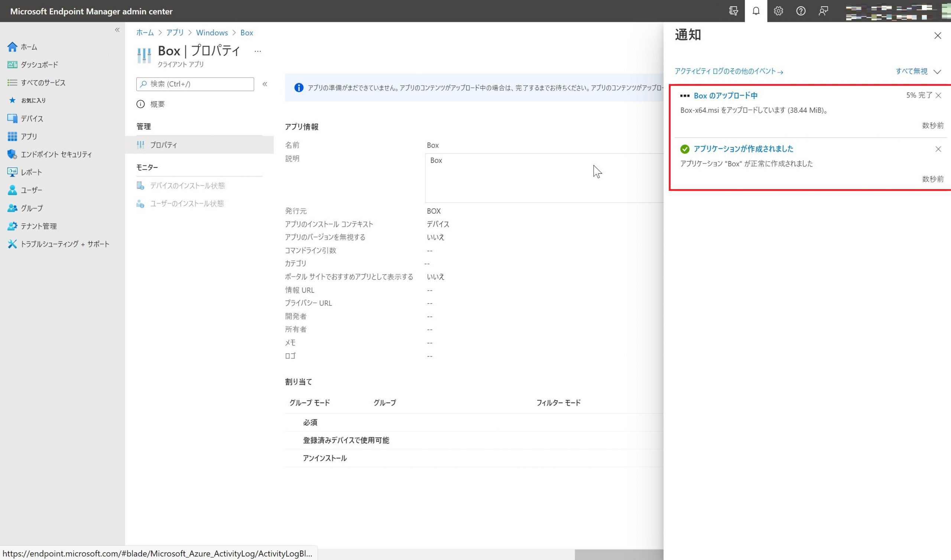Open トラブルシューティング + サポート sidebar item

[x=65, y=244]
